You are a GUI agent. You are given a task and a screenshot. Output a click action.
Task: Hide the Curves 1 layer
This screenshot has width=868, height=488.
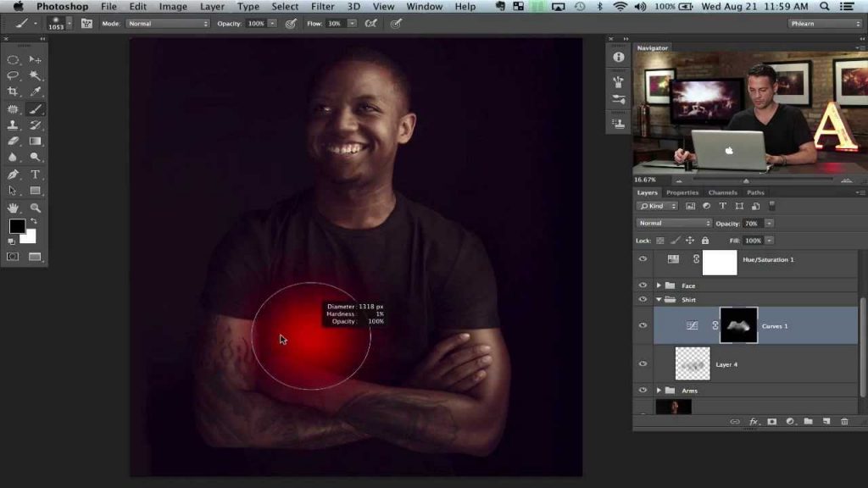coord(643,325)
